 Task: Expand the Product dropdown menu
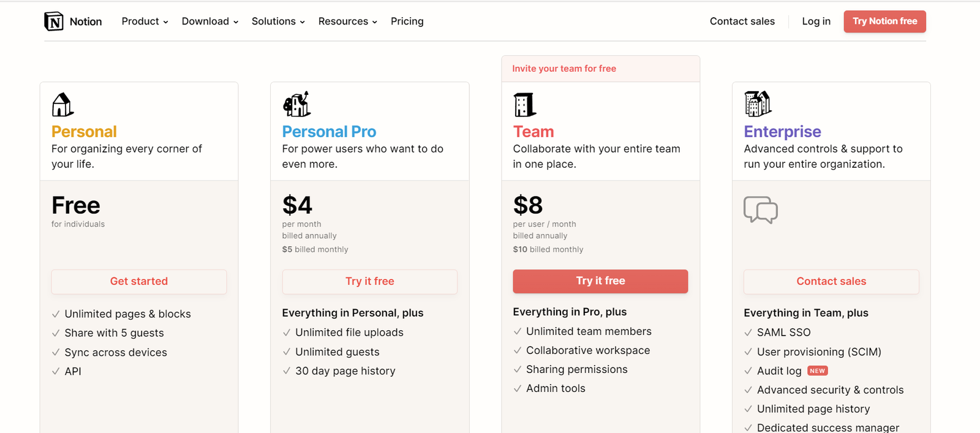coord(145,21)
